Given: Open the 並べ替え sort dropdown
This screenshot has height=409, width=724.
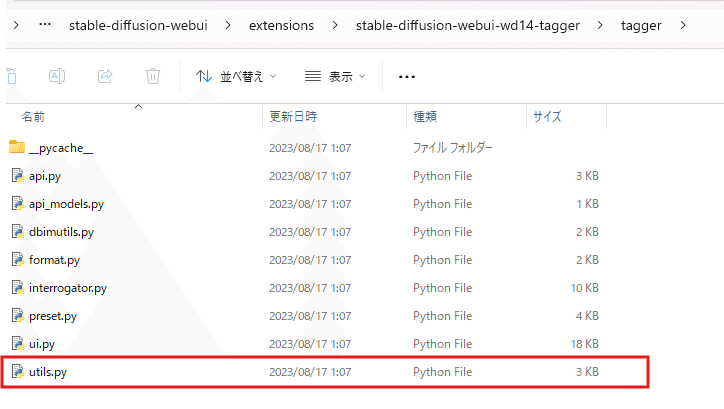Looking at the screenshot, I should click(x=236, y=76).
